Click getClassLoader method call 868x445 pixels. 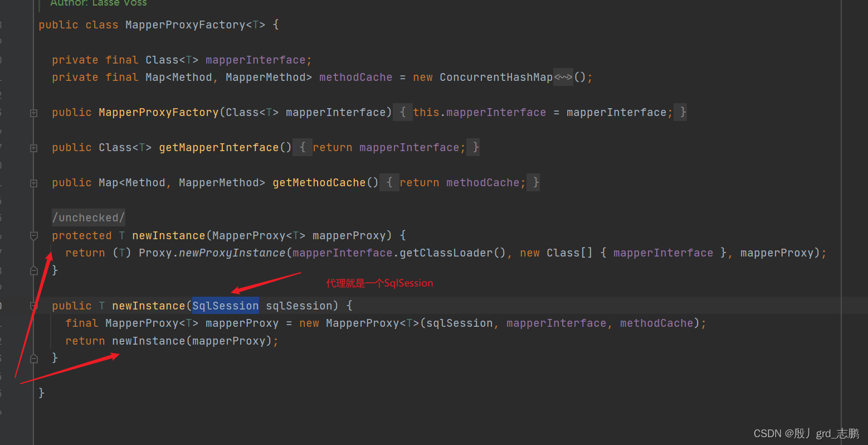click(x=446, y=253)
